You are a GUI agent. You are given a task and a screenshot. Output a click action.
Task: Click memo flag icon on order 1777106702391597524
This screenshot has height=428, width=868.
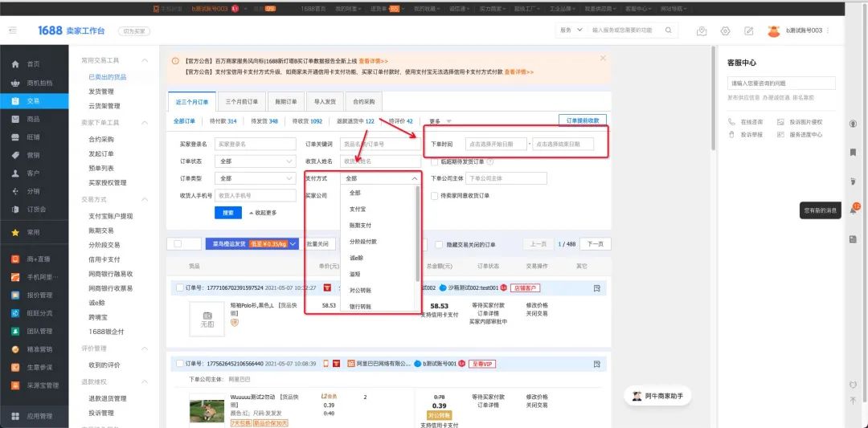tap(596, 287)
